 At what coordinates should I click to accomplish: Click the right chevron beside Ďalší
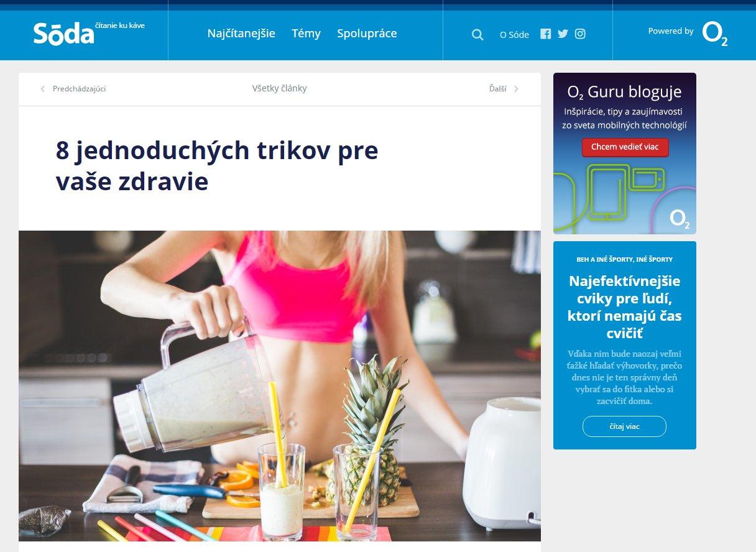pos(516,89)
